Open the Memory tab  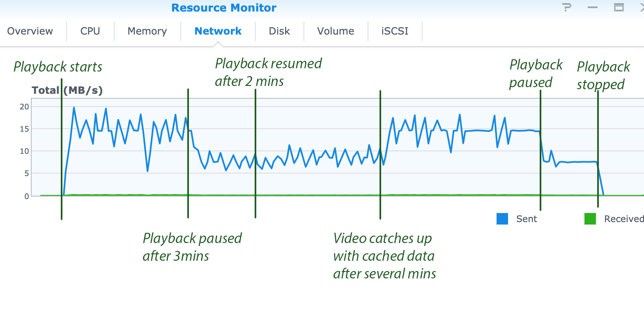(147, 31)
